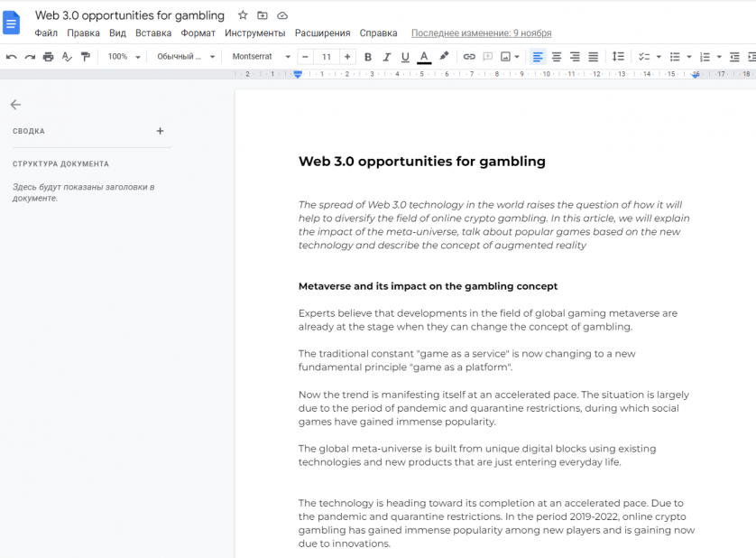756x558 pixels.
Task: Open the Расширения menu
Action: [x=323, y=33]
